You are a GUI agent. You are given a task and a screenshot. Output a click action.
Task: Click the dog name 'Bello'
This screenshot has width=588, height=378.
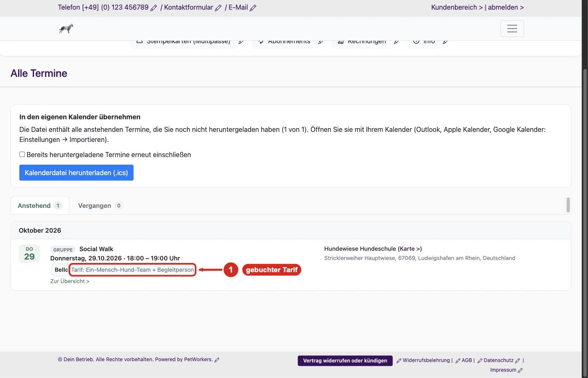pyautogui.click(x=61, y=270)
